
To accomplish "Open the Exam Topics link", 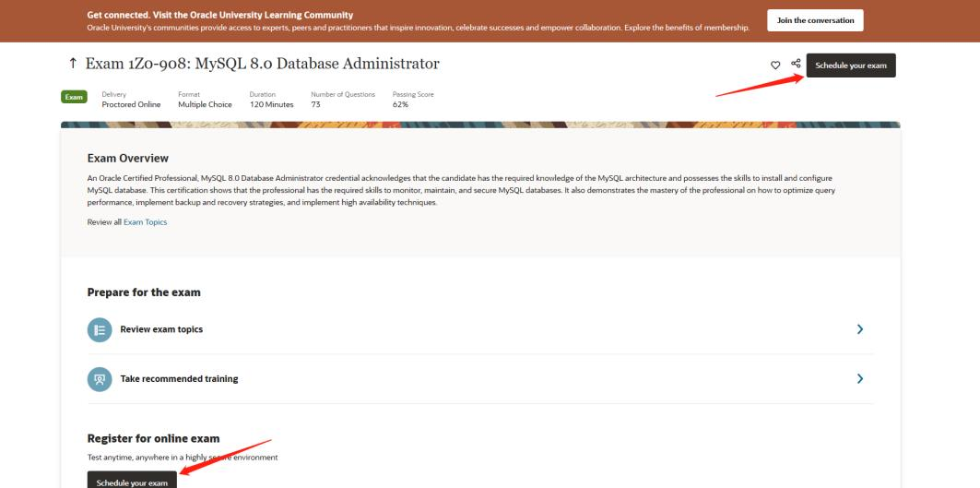I will [x=145, y=222].
